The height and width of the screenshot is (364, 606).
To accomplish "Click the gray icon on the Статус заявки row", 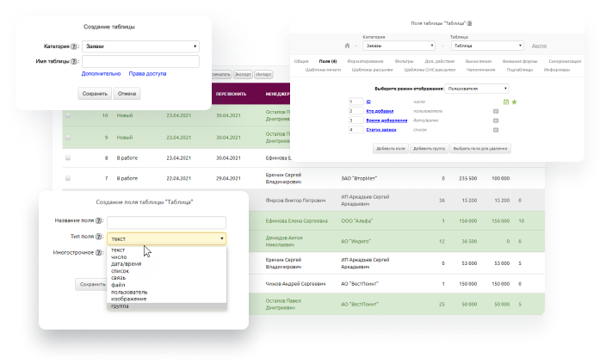I will click(x=496, y=129).
